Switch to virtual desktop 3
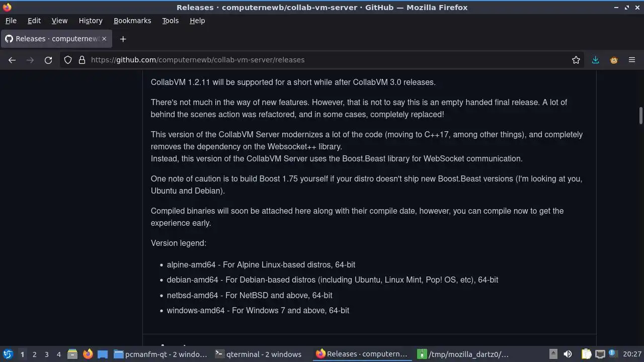The height and width of the screenshot is (362, 644). (46, 354)
